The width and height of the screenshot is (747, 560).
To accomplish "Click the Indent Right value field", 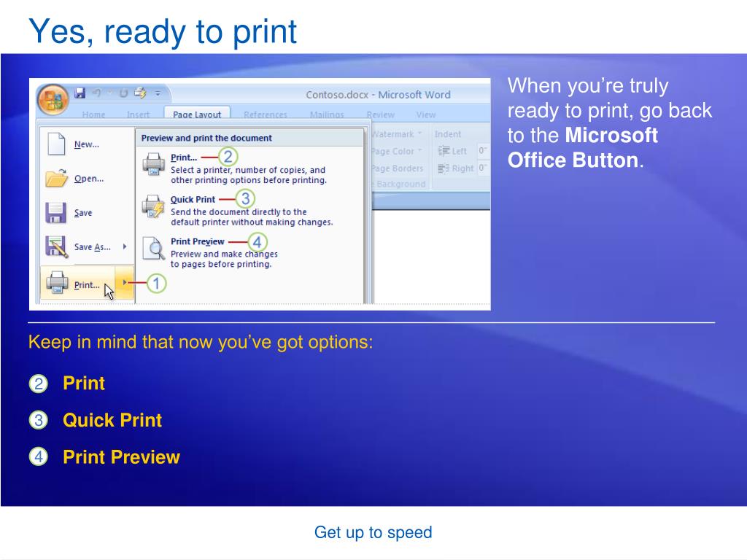I will (483, 168).
